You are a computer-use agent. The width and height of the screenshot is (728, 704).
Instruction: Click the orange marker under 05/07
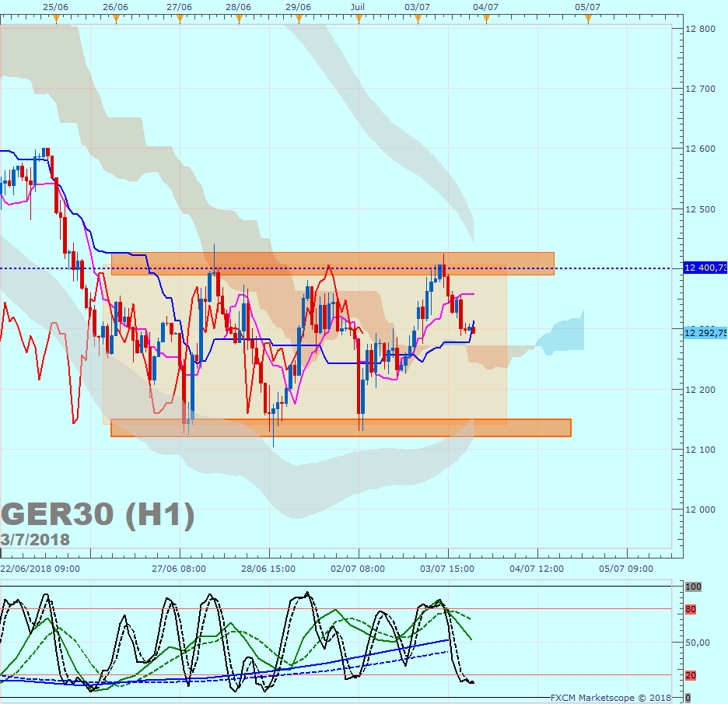588,19
